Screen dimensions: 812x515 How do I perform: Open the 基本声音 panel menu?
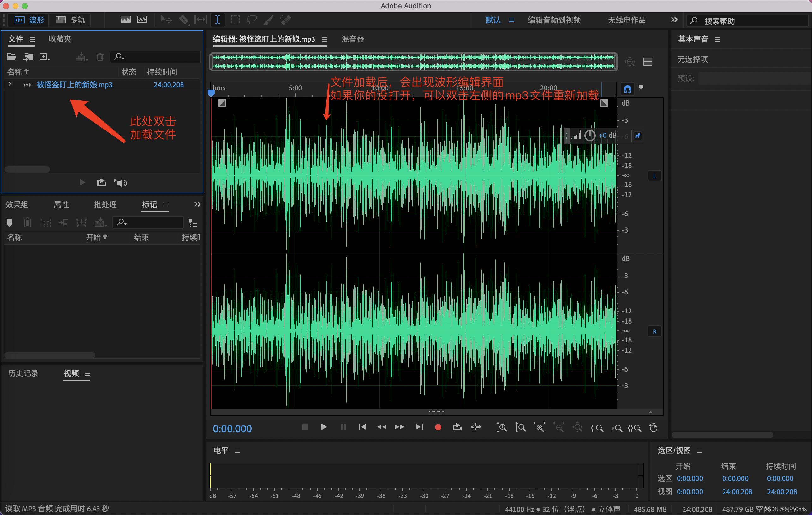[x=717, y=39]
